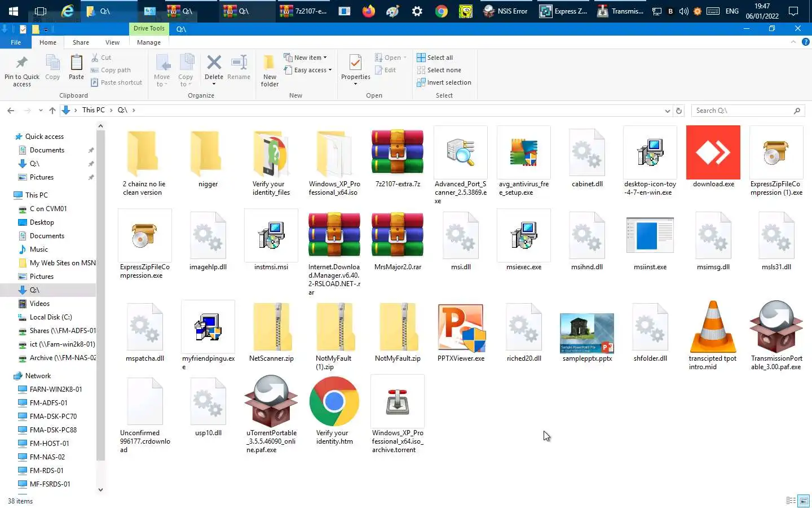Click Copy path in the ribbon

pos(111,70)
